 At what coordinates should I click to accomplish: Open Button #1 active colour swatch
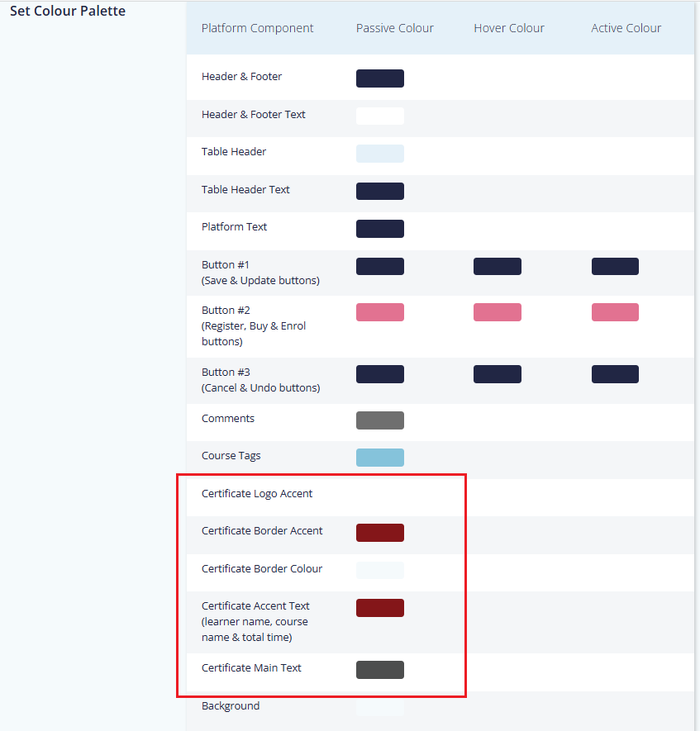[615, 266]
